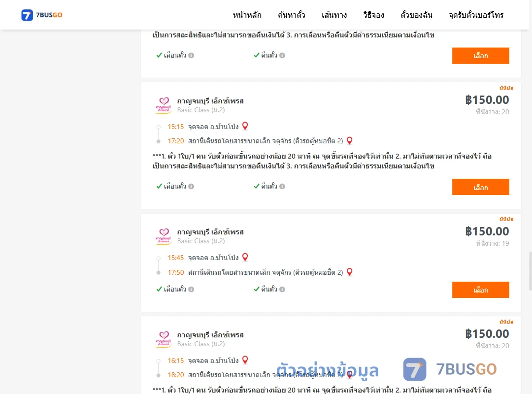Click the 15:15 departure time
532x394 pixels.
(x=176, y=127)
